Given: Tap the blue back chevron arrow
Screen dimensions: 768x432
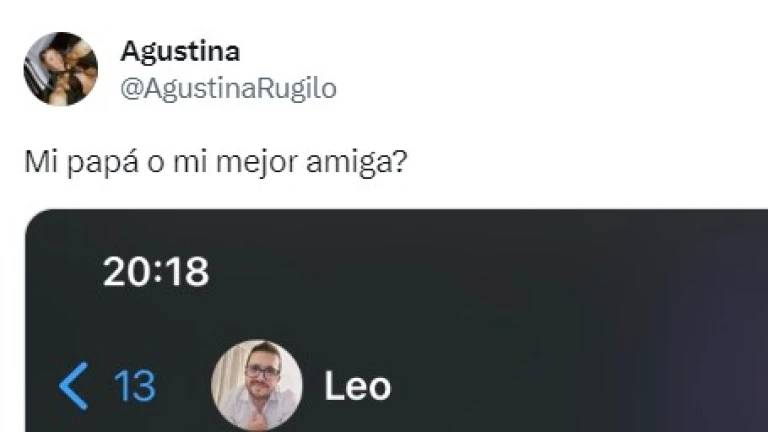Looking at the screenshot, I should (73, 386).
